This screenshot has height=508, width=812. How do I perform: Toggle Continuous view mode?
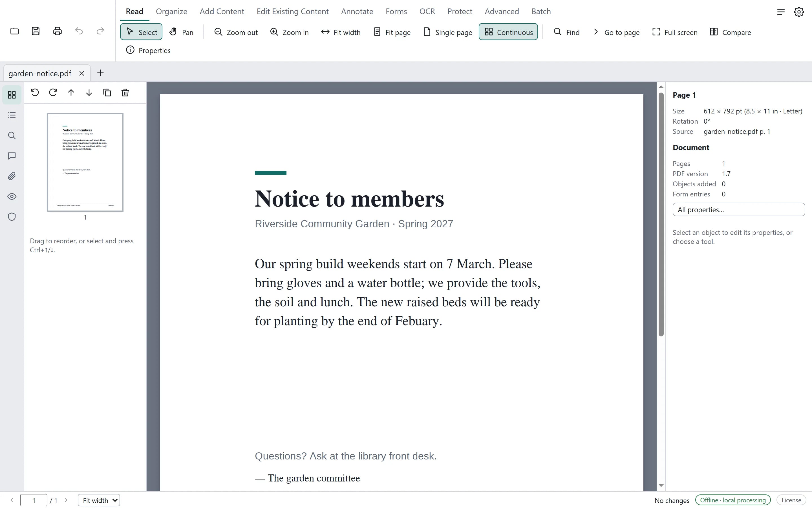coord(508,32)
